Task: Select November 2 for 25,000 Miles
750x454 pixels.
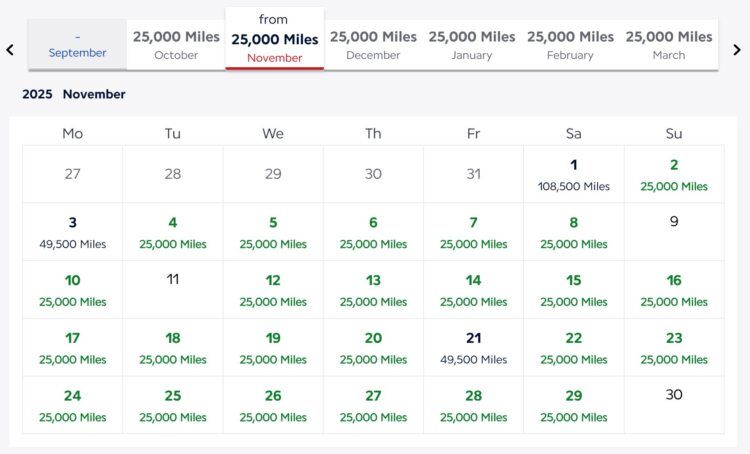Action: pyautogui.click(x=673, y=175)
